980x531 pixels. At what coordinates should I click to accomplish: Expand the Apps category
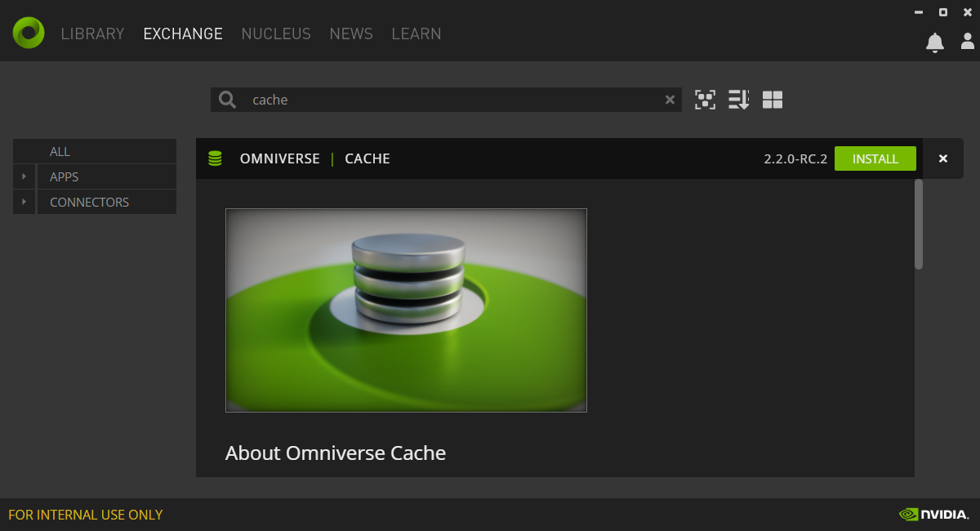[x=24, y=176]
